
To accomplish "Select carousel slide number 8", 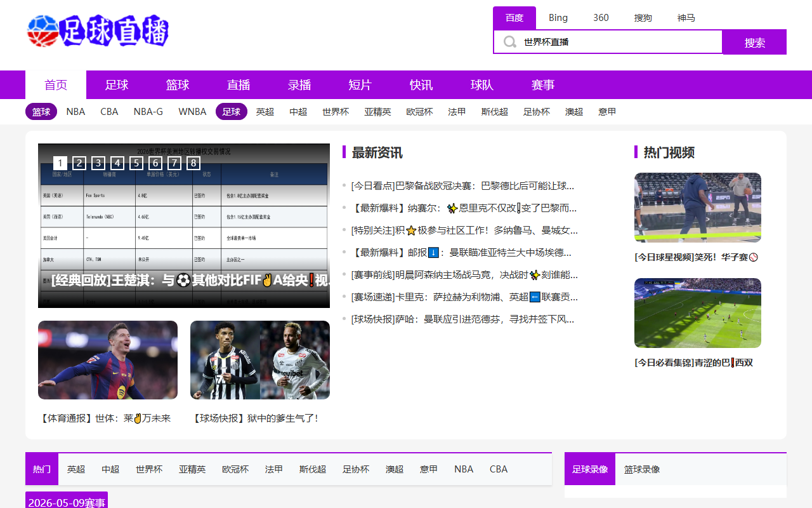I will 193,163.
